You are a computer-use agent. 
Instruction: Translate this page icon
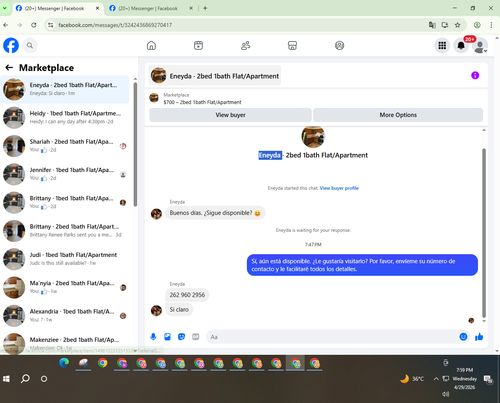click(432, 25)
